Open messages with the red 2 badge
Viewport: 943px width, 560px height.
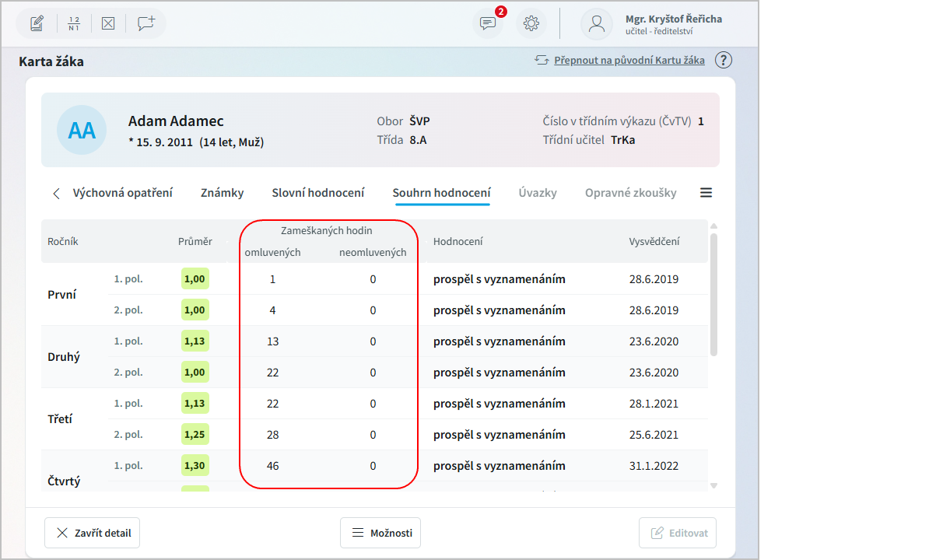click(x=488, y=23)
